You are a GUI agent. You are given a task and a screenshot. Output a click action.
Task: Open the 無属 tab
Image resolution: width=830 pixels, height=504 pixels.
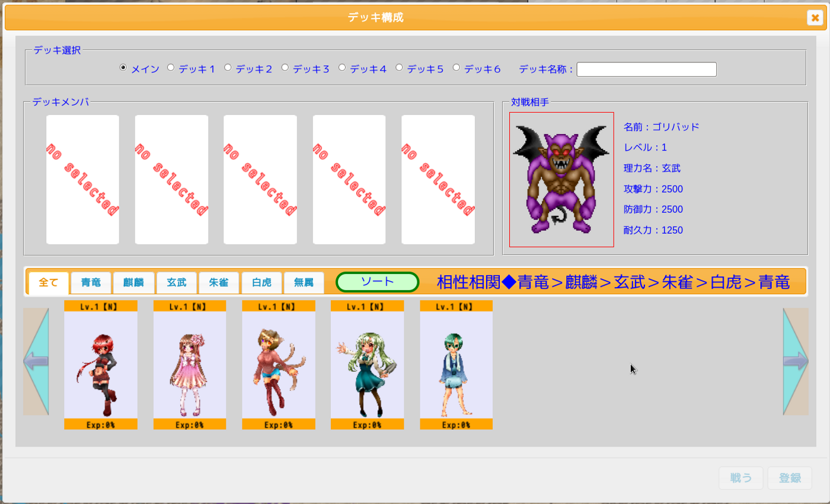304,283
